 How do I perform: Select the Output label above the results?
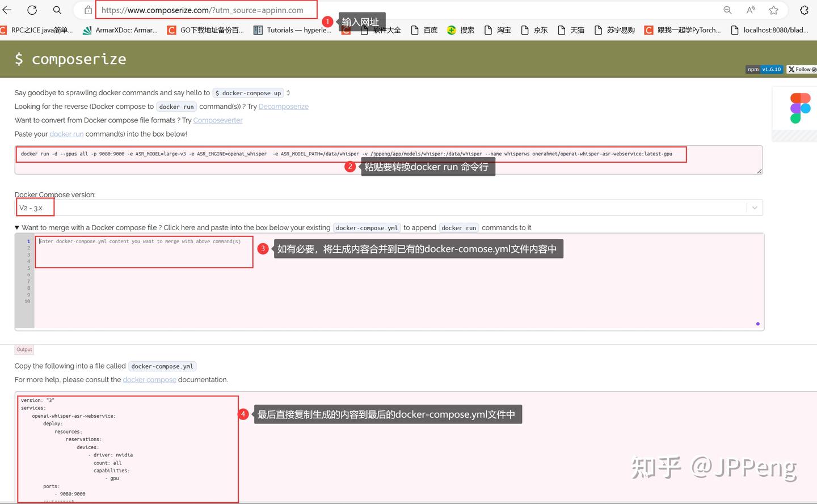[24, 349]
